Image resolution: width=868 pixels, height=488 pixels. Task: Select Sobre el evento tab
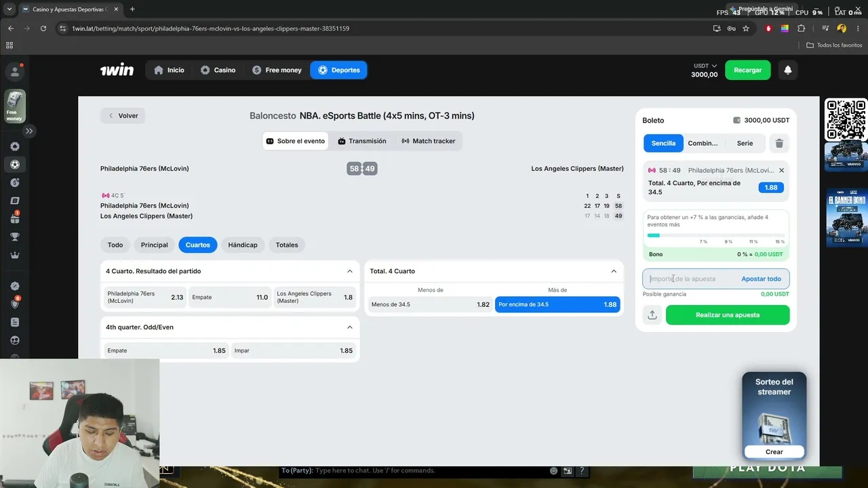[x=295, y=141]
